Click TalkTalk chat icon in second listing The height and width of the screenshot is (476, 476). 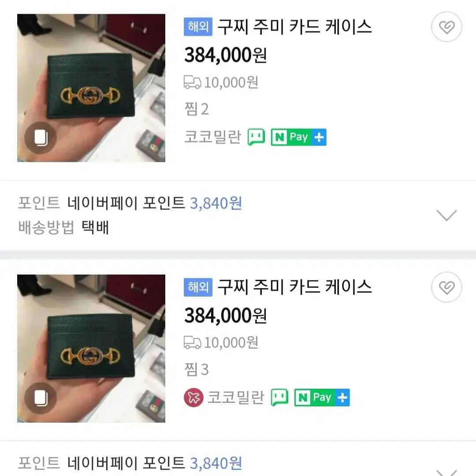pos(279,398)
